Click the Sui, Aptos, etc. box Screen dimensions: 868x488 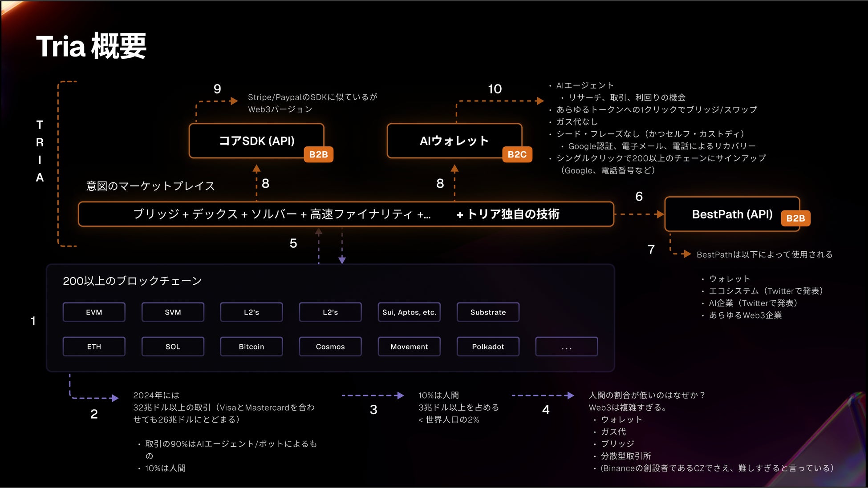409,312
